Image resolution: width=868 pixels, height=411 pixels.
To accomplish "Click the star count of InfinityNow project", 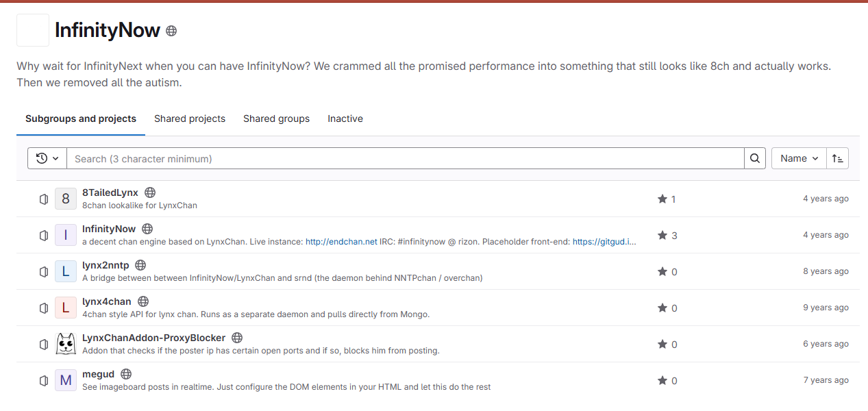I will 667,235.
